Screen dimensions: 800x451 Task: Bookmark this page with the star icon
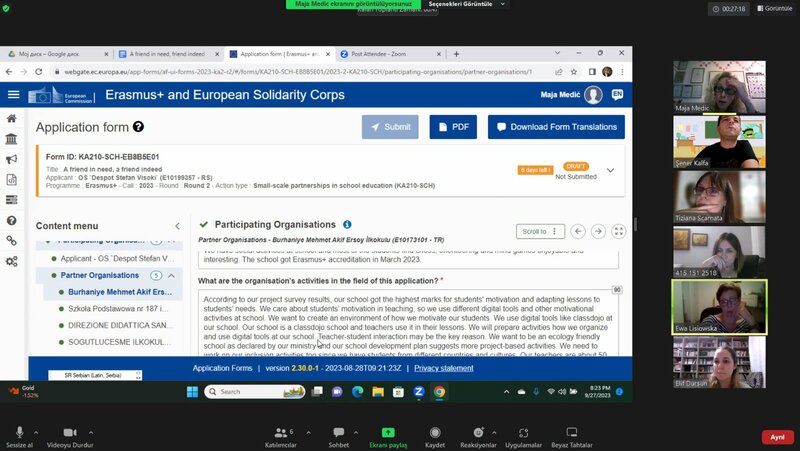(574, 72)
